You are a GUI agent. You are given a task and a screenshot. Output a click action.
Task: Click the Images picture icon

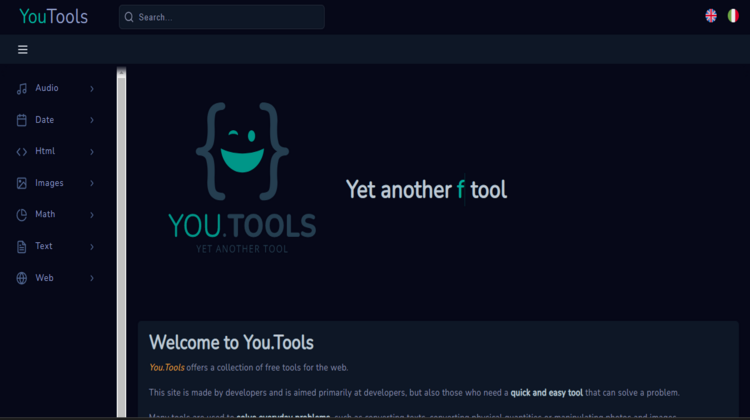click(22, 183)
